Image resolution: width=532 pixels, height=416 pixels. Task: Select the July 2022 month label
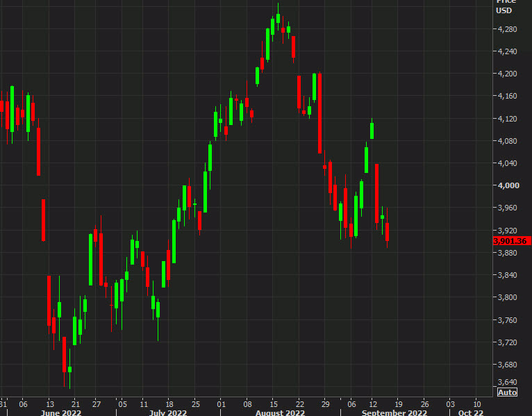pyautogui.click(x=168, y=413)
